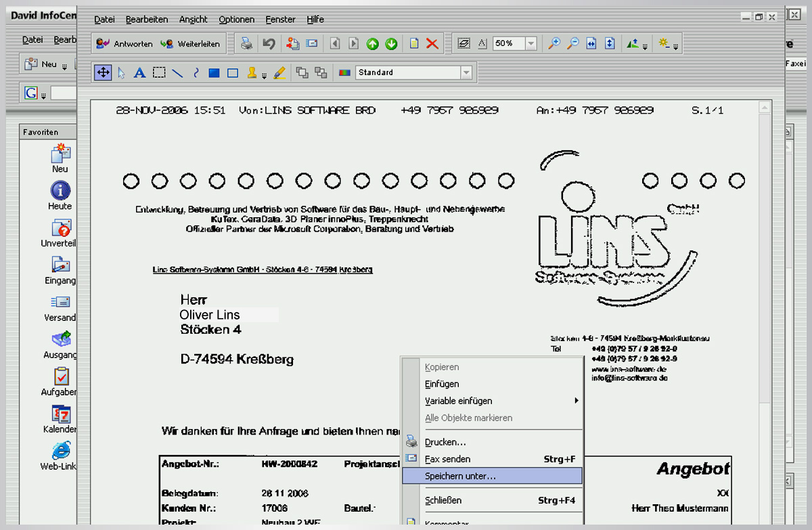The image size is (812, 530).
Task: Select the text 'A' annotation tool
Action: point(139,72)
